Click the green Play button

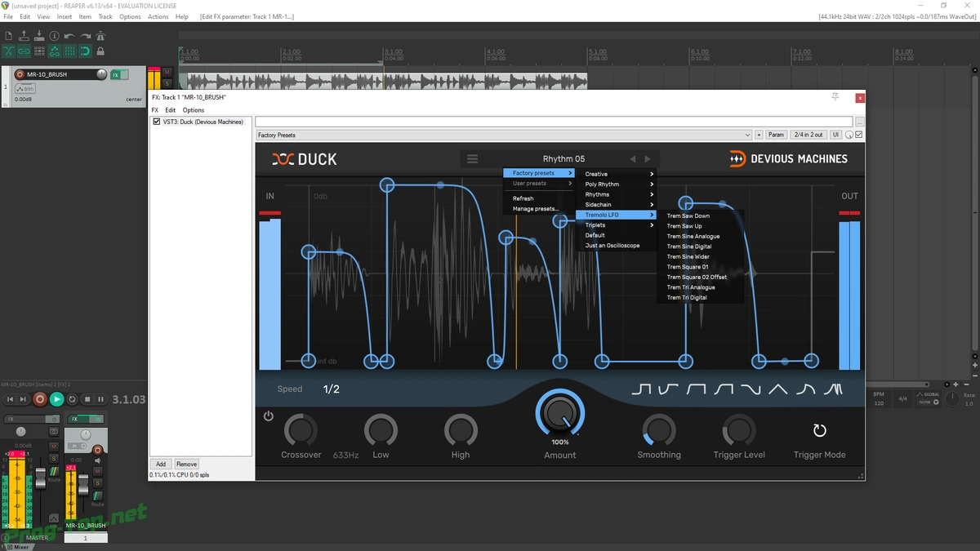(56, 399)
